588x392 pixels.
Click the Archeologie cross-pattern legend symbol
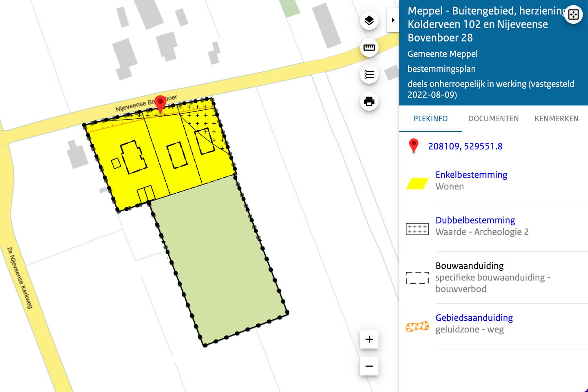(417, 229)
